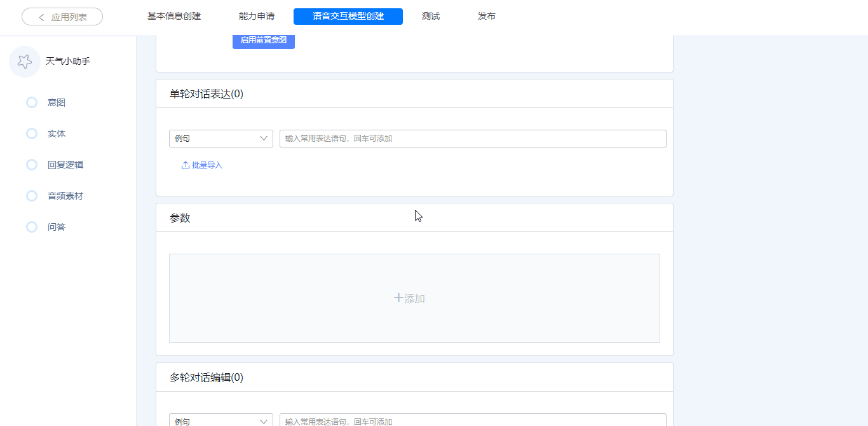Select the 意图 circle marker in sidebar
Viewport: 868px width, 426px height.
[32, 102]
